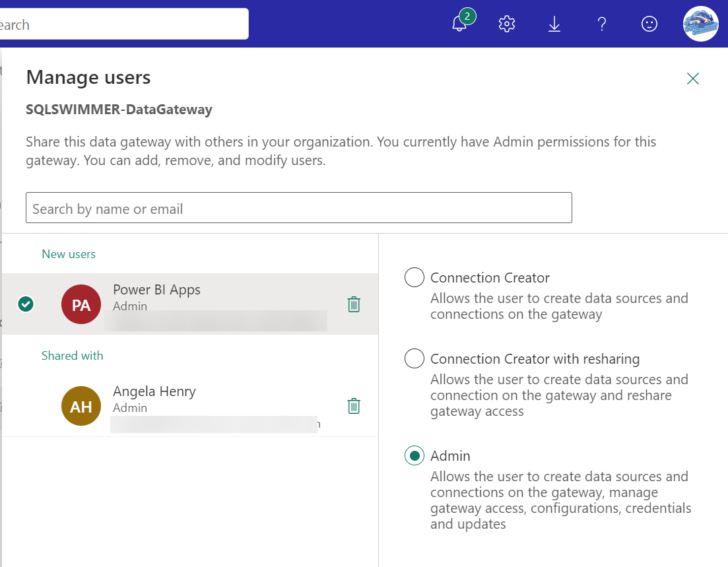Remove Angela Henry using trash icon
This screenshot has width=728, height=567.
coord(354,406)
